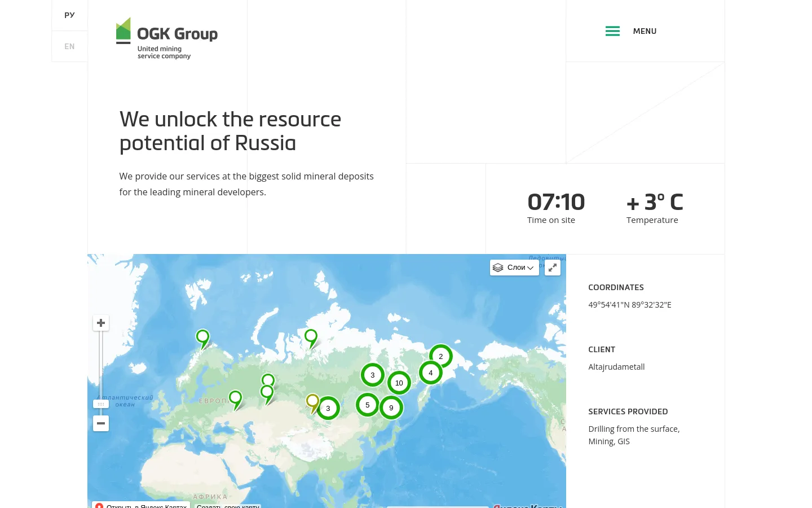Screen dimensions: 812x508
Task: Click the headline We unlock the resource potential
Action: [230, 131]
